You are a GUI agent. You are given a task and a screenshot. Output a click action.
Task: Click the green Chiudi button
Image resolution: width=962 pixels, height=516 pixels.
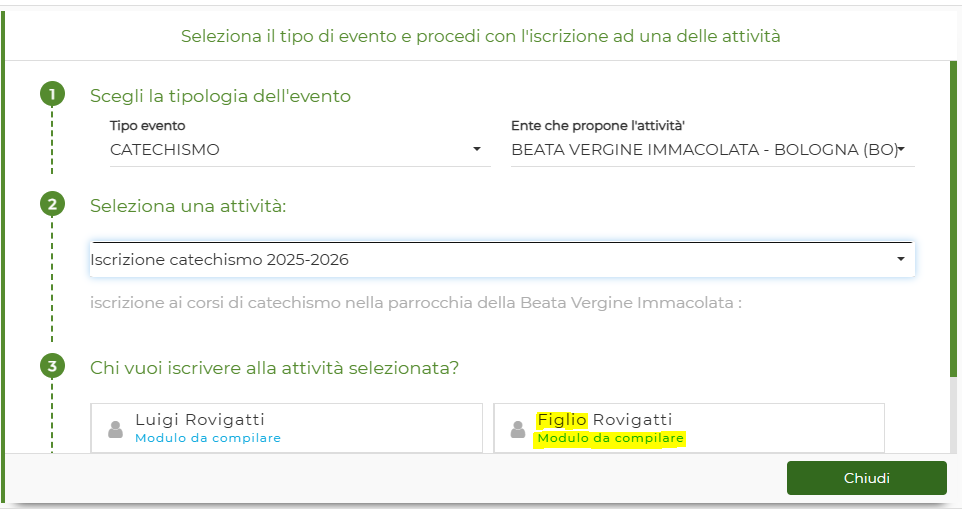[866, 478]
